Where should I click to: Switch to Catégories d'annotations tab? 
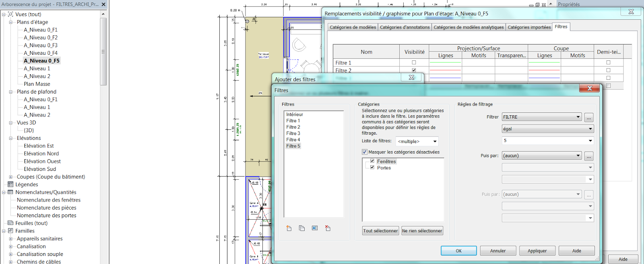coord(405,27)
